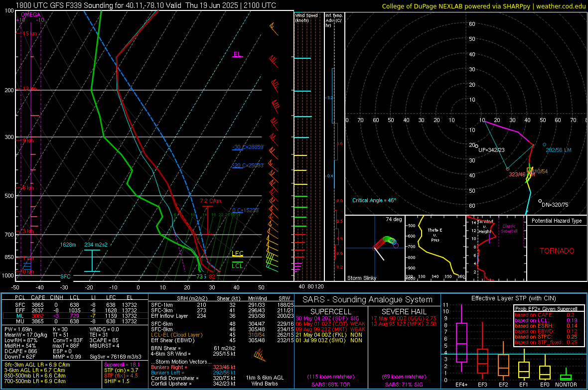This screenshot has height=390, width=588.
Task: Click the surface dewpoint value 73
Action: (199, 276)
